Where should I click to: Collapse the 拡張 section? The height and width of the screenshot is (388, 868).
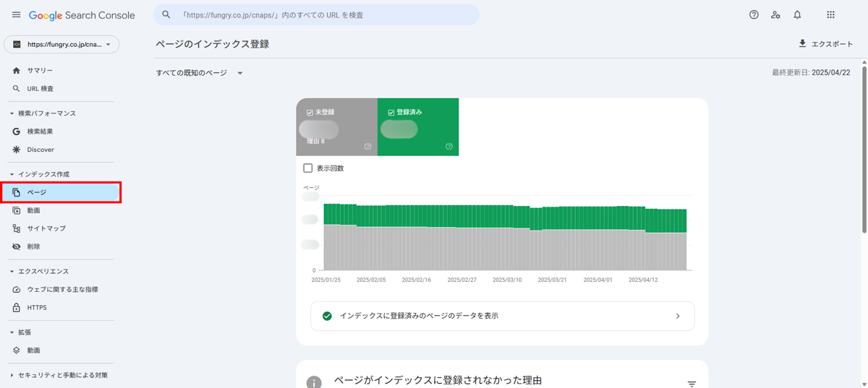12,332
